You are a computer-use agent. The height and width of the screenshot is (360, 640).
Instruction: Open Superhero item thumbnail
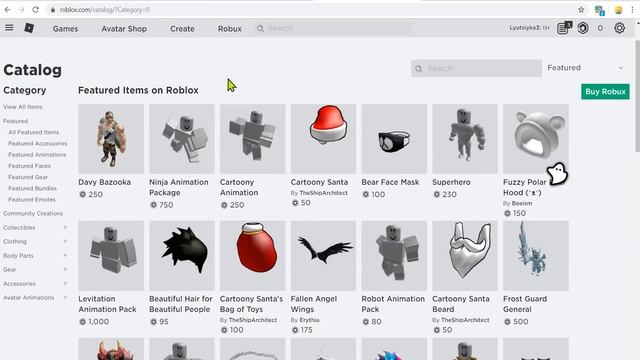465,139
